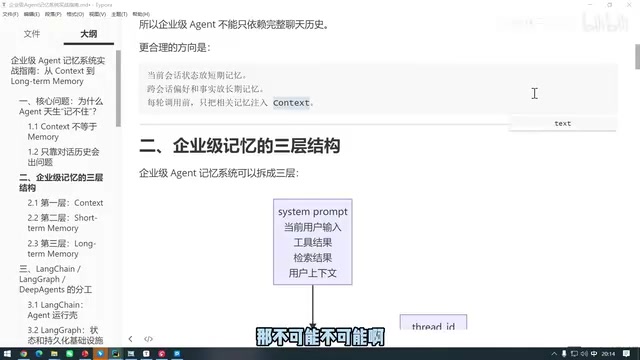Open the 段落(P) menu
The image size is (640, 360).
coord(53,14)
